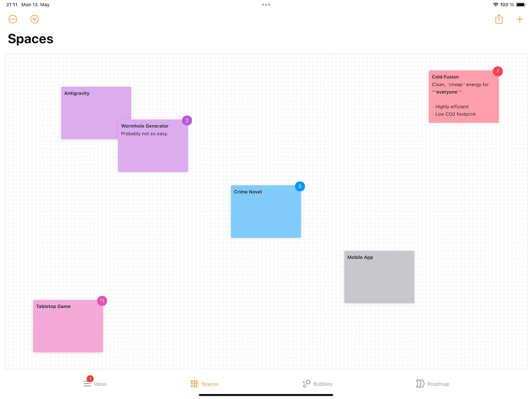
Task: Tap the battery indicator in status bar
Action: pos(521,5)
